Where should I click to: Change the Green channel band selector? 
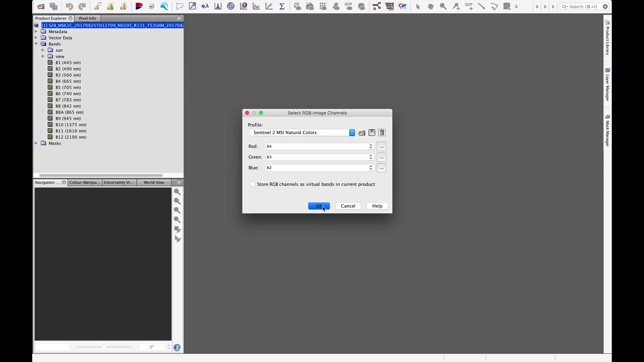pyautogui.click(x=371, y=157)
